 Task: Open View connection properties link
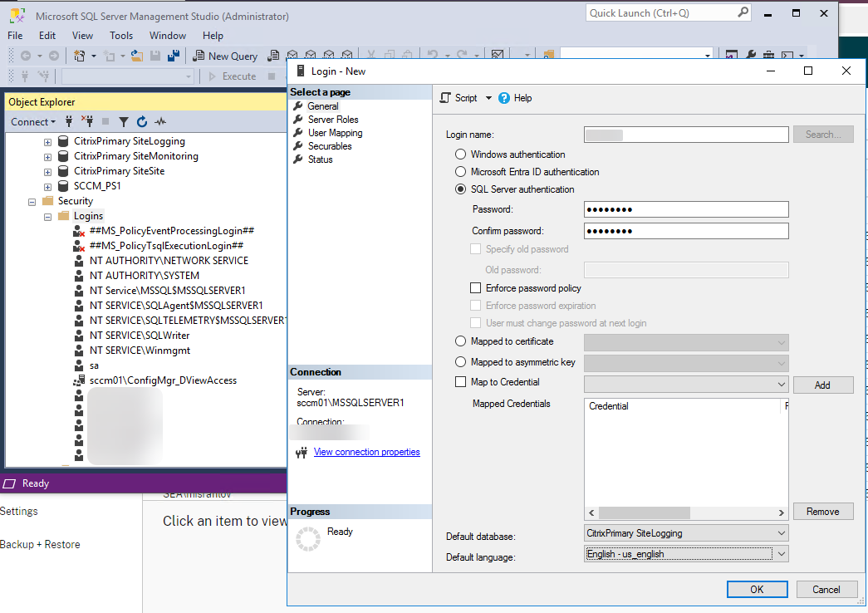[366, 452]
